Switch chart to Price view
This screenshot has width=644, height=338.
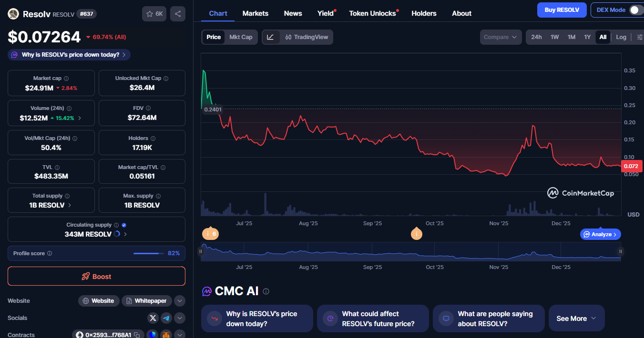point(214,37)
